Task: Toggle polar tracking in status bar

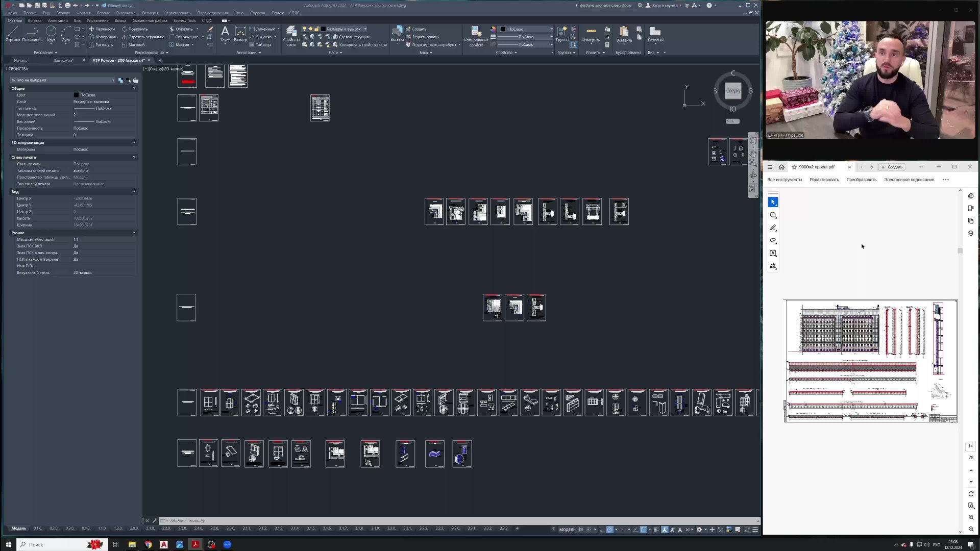Action: (x=610, y=530)
